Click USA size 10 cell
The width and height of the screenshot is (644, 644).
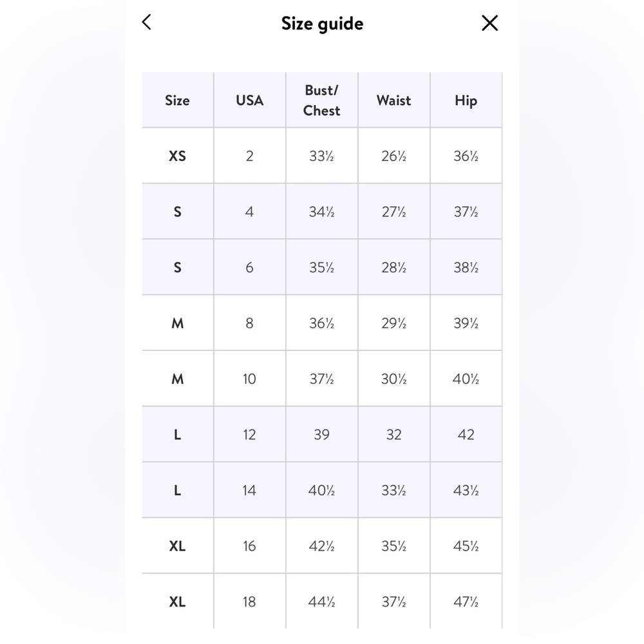250,379
